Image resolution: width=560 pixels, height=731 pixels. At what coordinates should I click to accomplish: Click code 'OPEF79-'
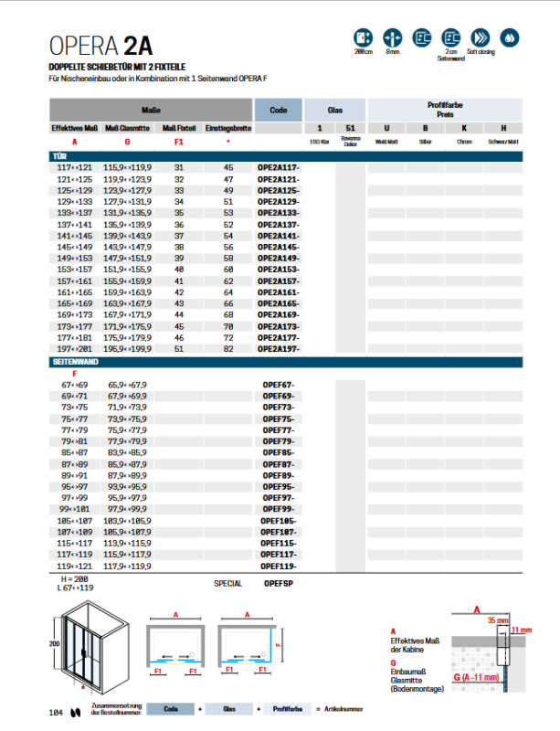(x=279, y=441)
